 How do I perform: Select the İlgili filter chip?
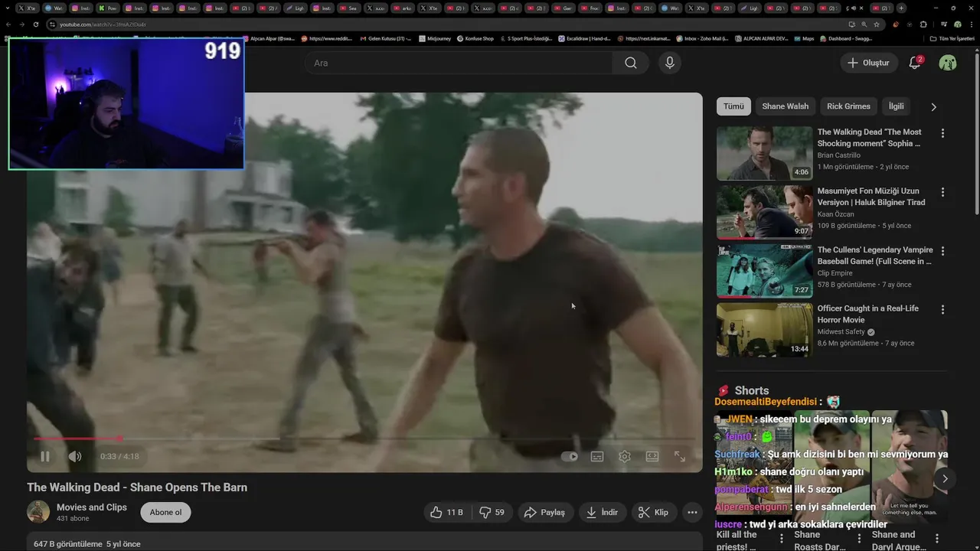(896, 106)
